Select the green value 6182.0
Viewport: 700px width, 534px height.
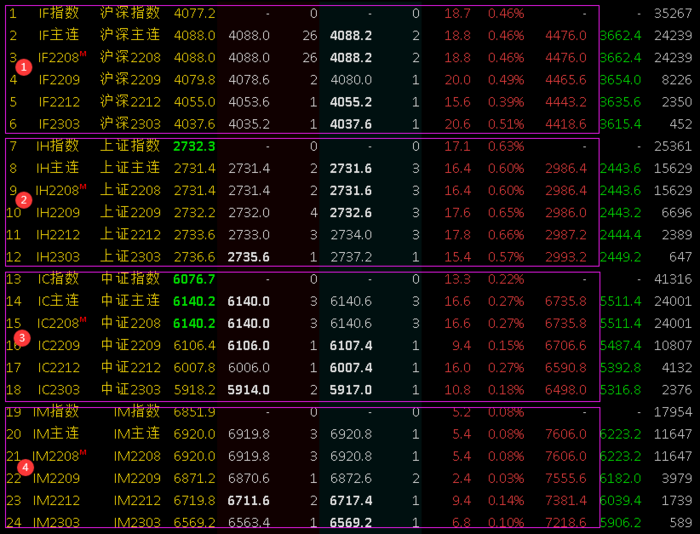(x=621, y=478)
